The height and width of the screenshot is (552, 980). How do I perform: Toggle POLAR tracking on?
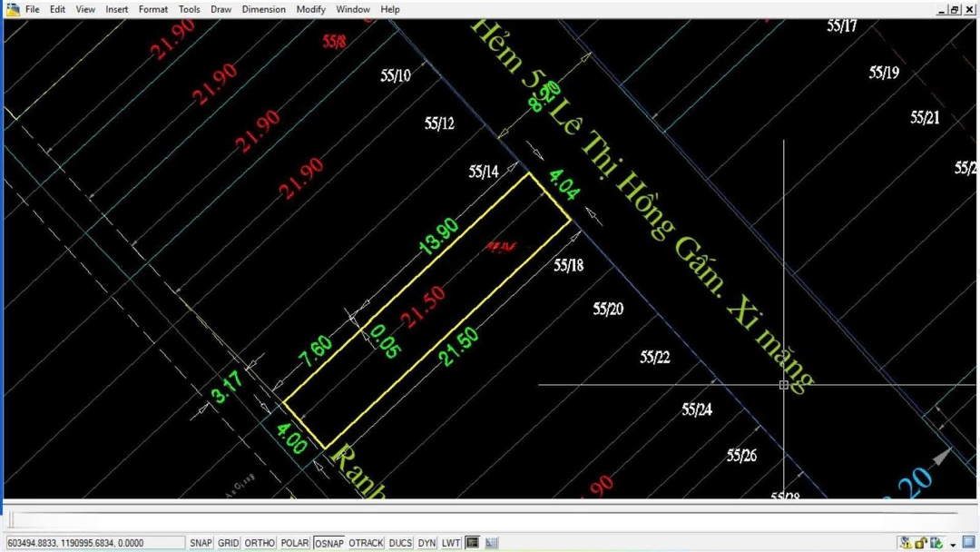pos(295,543)
